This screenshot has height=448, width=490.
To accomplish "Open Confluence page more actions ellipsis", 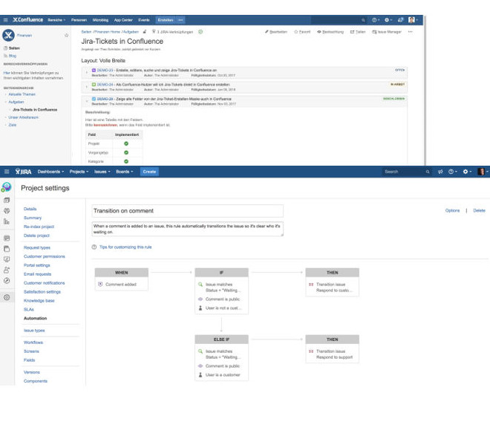I will 410,32.
